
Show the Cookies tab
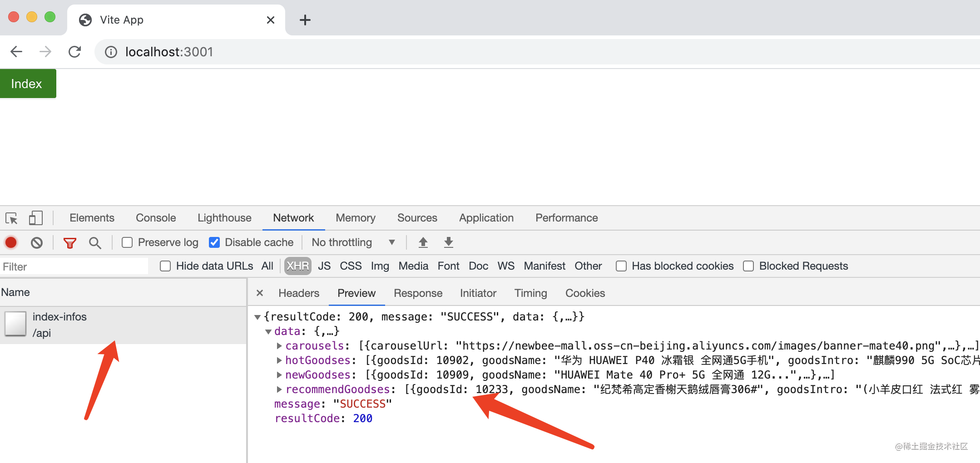[x=585, y=293]
